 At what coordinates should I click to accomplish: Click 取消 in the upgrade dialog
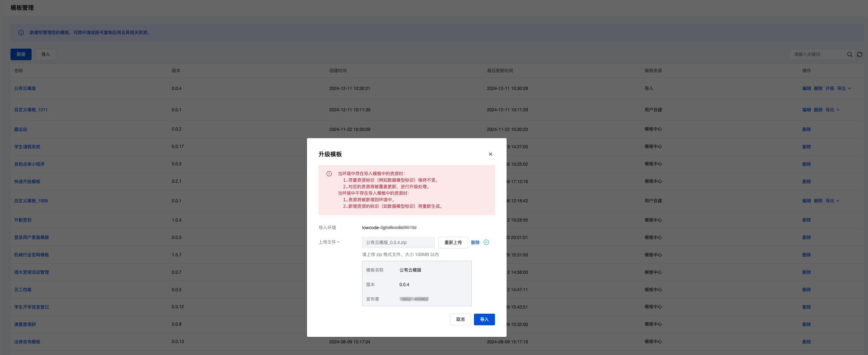coord(460,319)
